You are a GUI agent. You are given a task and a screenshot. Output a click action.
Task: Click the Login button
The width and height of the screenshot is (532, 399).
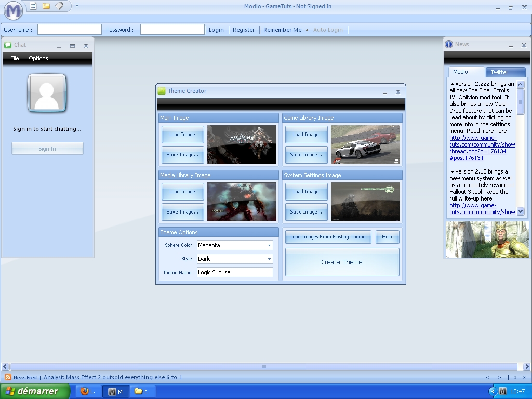216,30
